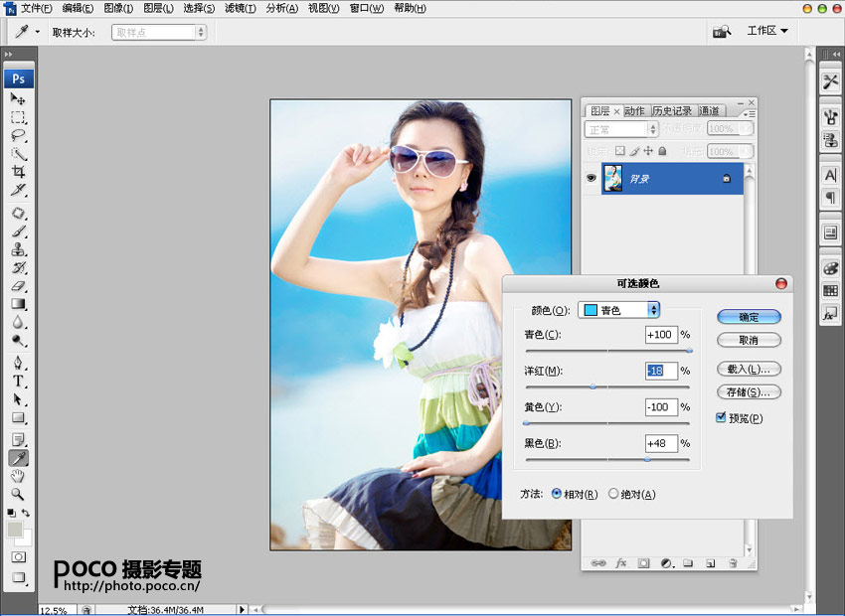Click the 取消 button

click(x=749, y=340)
